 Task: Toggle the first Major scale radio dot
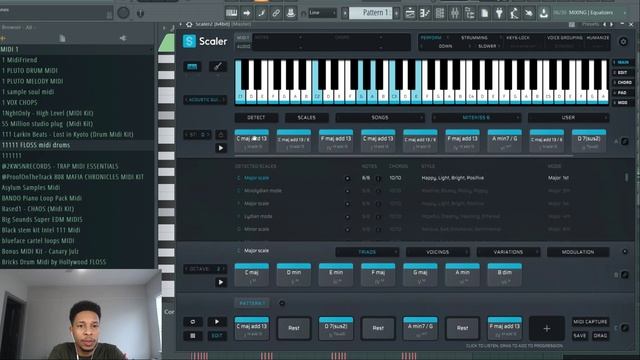pyautogui.click(x=347, y=178)
